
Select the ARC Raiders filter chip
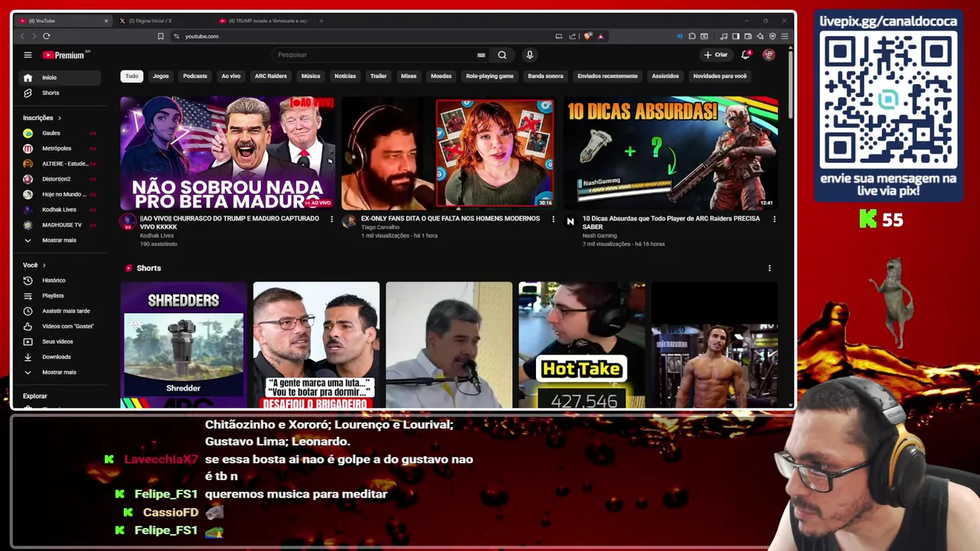[x=270, y=76]
